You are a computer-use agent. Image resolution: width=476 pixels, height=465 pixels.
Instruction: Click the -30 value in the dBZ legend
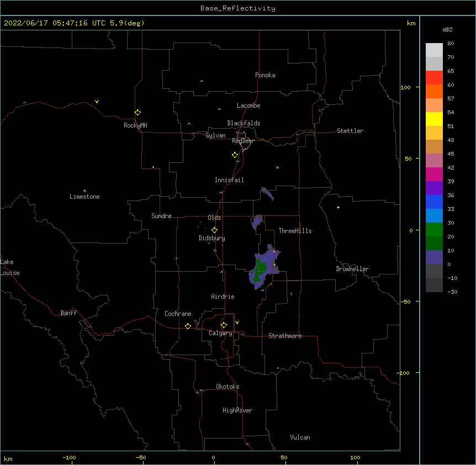452,292
